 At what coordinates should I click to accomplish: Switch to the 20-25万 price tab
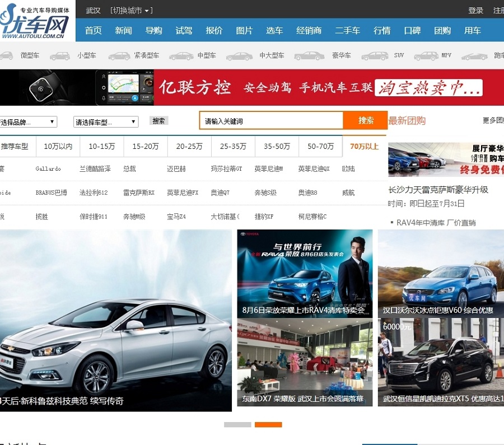tap(189, 147)
